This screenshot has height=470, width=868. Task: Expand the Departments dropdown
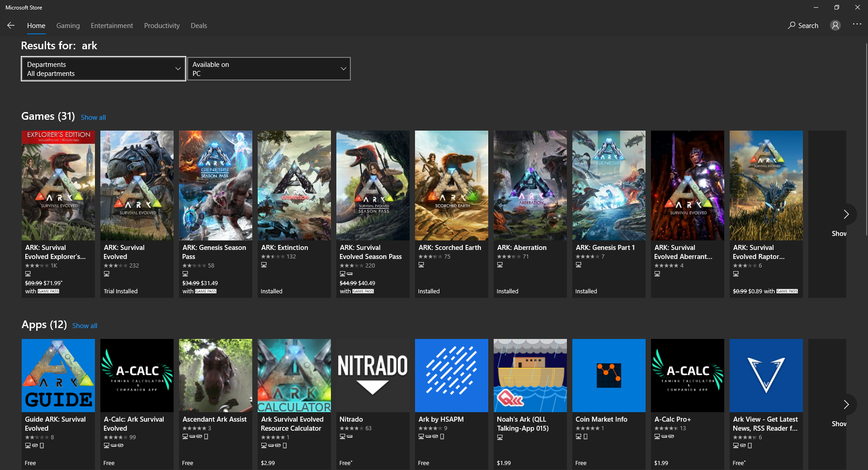[x=104, y=69]
